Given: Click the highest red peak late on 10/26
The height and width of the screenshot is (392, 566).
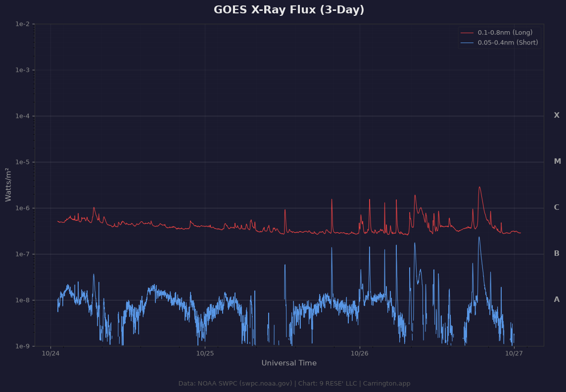Looking at the screenshot, I should click(479, 187).
